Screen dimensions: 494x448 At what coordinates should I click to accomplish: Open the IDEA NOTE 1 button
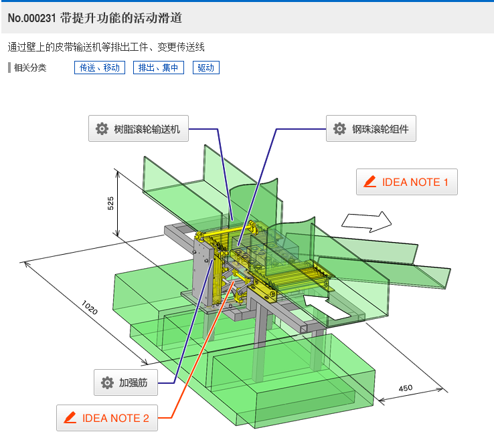coord(407,182)
